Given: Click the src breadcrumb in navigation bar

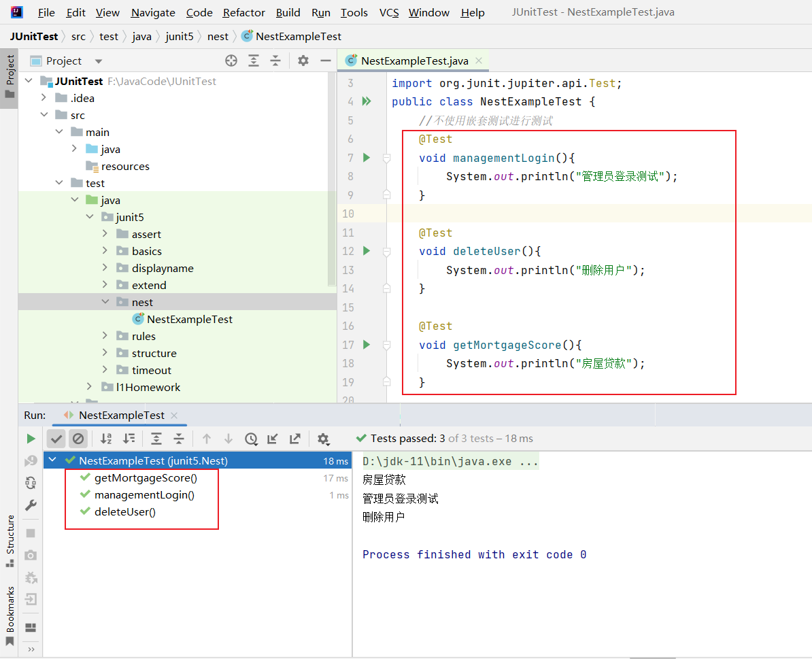Looking at the screenshot, I should [78, 36].
